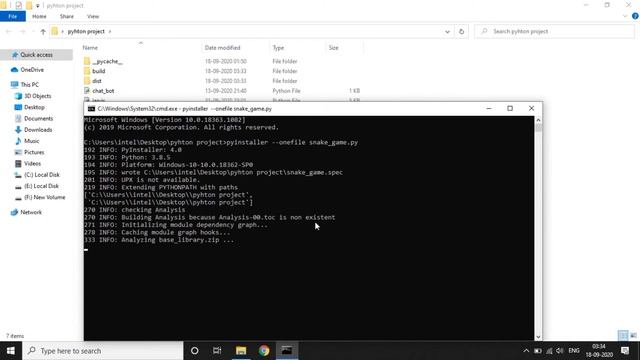This screenshot has width=640, height=360.
Task: Open Desktop in the sidebar
Action: [34, 107]
